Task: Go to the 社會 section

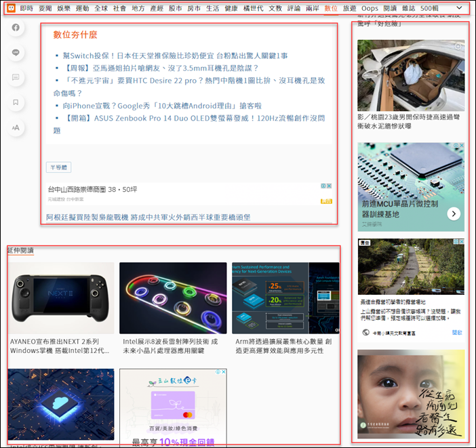Action: [x=119, y=8]
